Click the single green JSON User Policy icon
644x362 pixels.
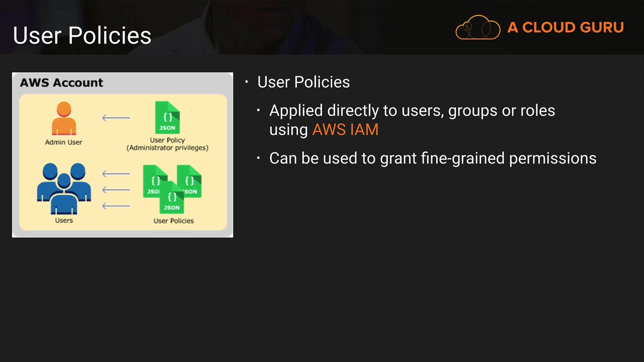point(168,118)
